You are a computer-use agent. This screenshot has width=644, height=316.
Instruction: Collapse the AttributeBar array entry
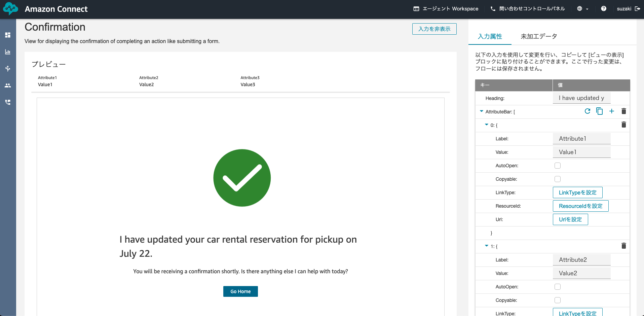coord(482,111)
